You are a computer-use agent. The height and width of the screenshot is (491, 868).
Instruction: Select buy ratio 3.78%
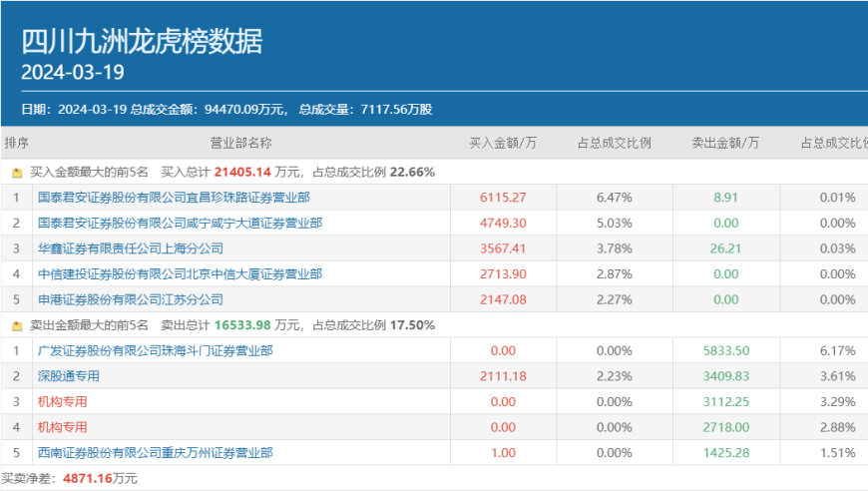coord(615,248)
